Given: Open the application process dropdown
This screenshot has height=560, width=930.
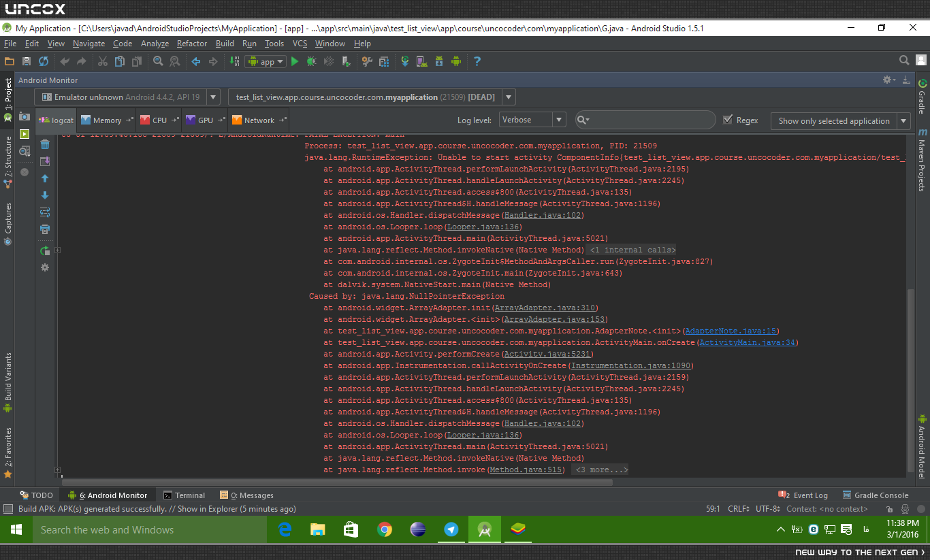Looking at the screenshot, I should point(372,97).
